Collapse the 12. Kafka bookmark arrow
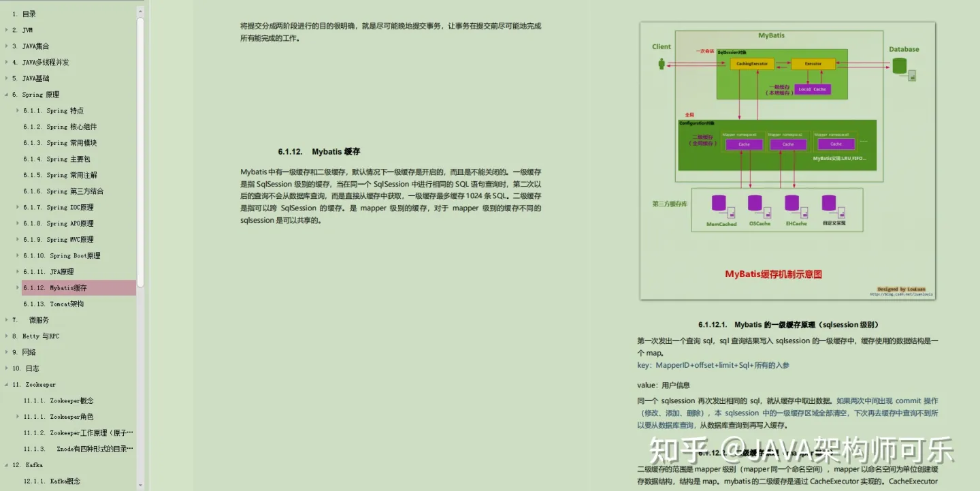 (x=6, y=465)
